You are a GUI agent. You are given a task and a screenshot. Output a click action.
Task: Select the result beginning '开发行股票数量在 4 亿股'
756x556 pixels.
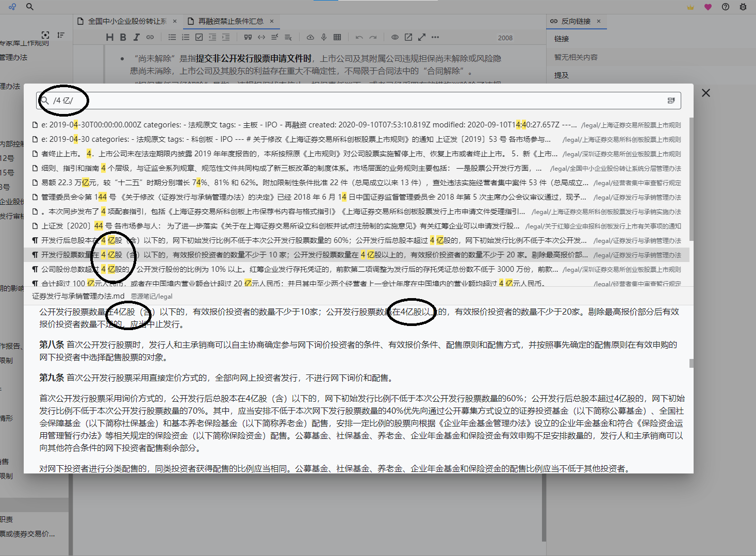356,255
